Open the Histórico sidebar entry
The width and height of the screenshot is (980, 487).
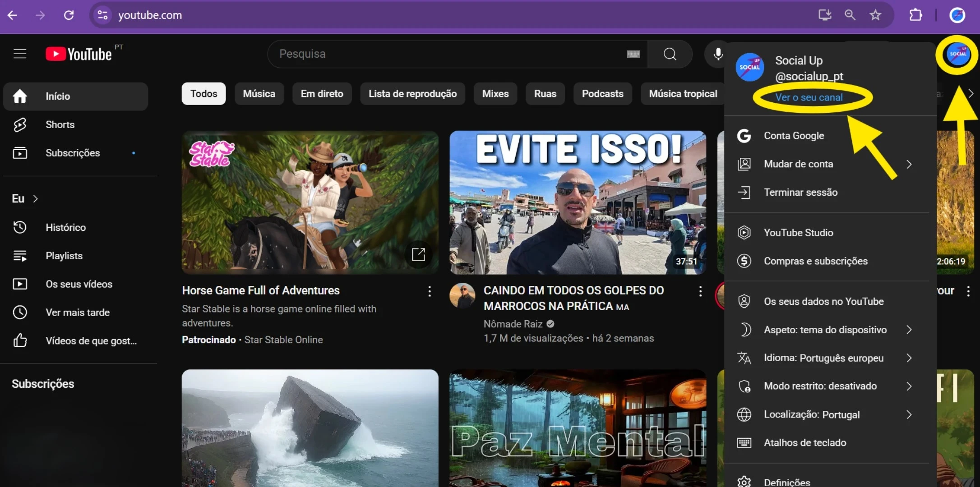[76, 227]
